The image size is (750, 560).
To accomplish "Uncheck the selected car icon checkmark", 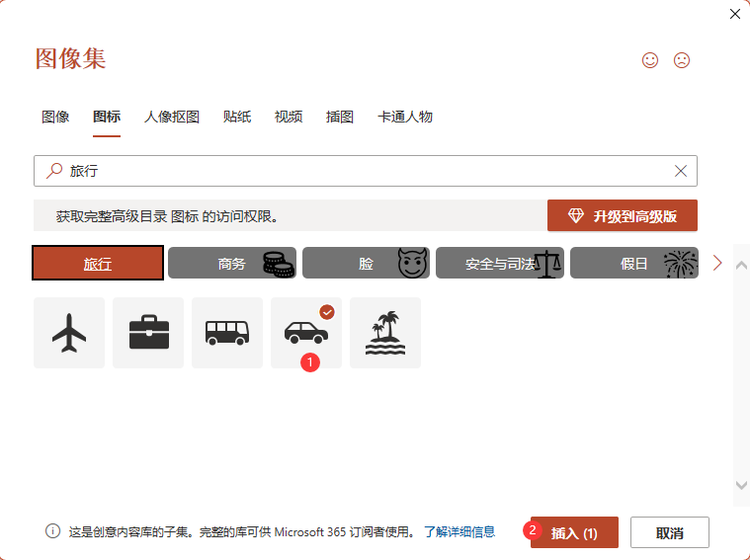I will pos(327,312).
